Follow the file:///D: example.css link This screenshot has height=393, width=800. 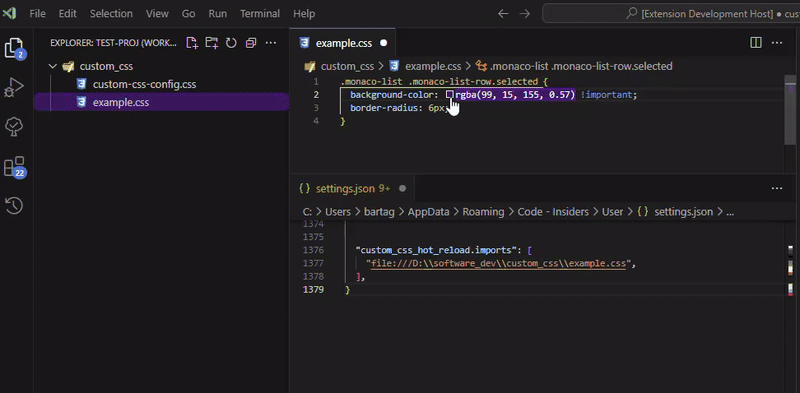point(498,263)
